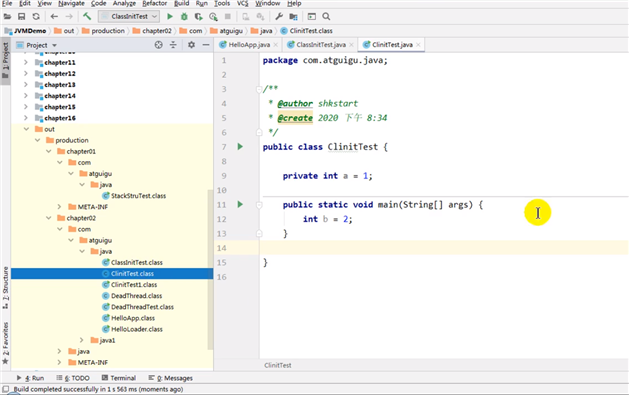This screenshot has width=629, height=395.
Task: Run ClinitTest class from gutter line 7
Action: (240, 147)
